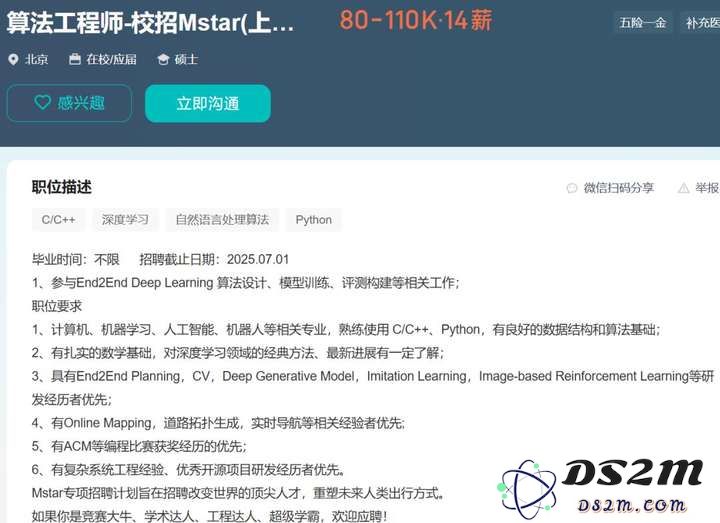
Task: Select the 深度学习 skill tag
Action: [x=125, y=219]
